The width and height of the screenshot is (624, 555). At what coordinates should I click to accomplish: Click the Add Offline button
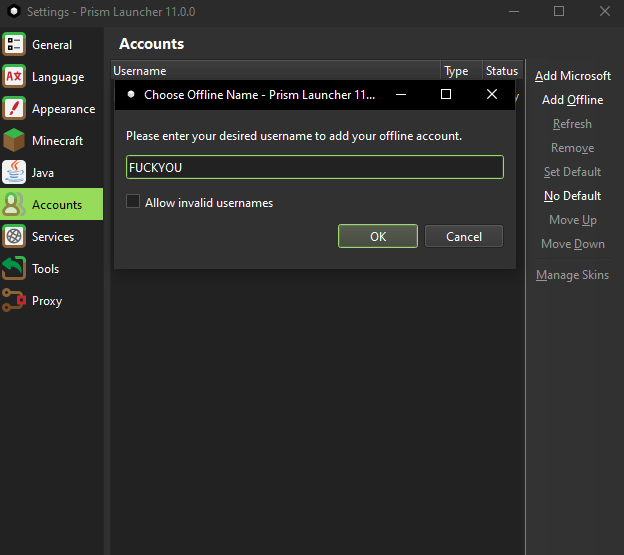572,99
